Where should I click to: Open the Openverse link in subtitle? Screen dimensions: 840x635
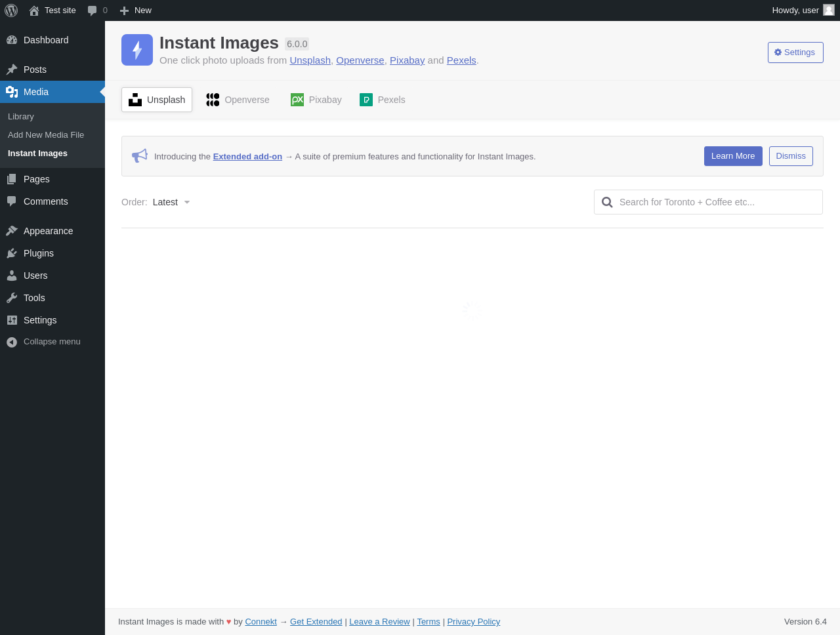pyautogui.click(x=360, y=60)
